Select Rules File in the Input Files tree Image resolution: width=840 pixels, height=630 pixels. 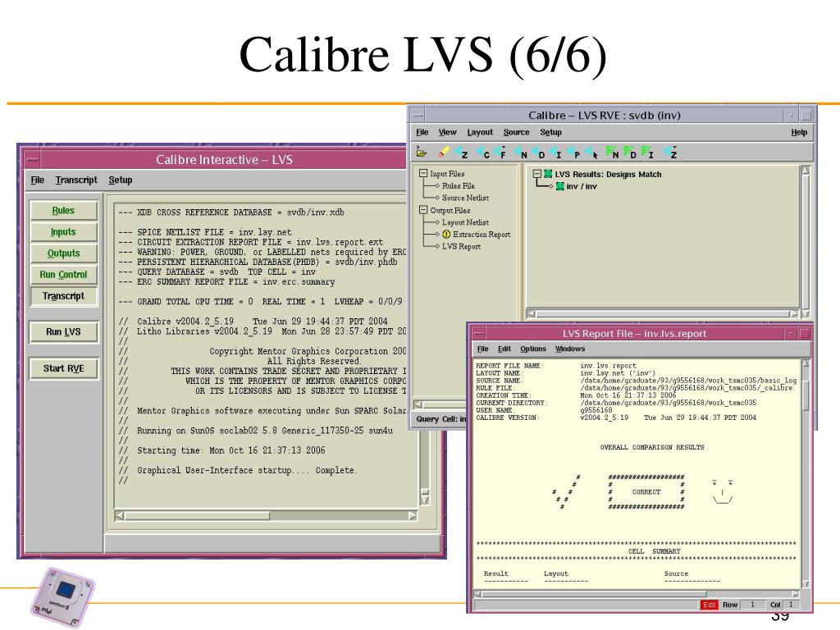pos(458,186)
